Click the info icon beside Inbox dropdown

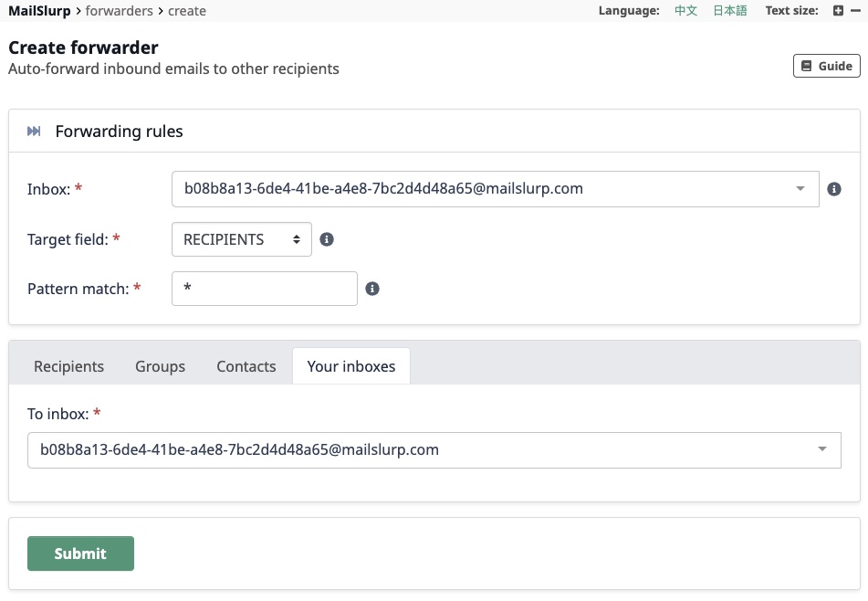tap(833, 189)
